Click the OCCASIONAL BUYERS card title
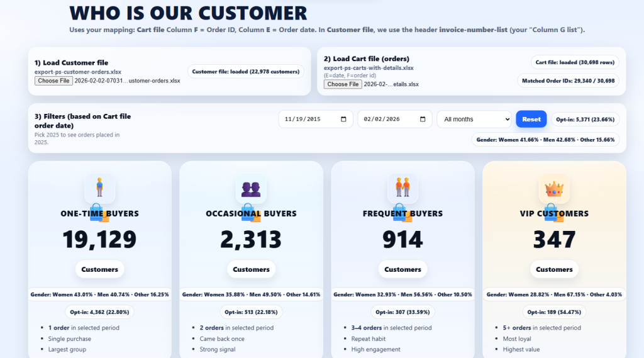644x358 pixels. 251,214
